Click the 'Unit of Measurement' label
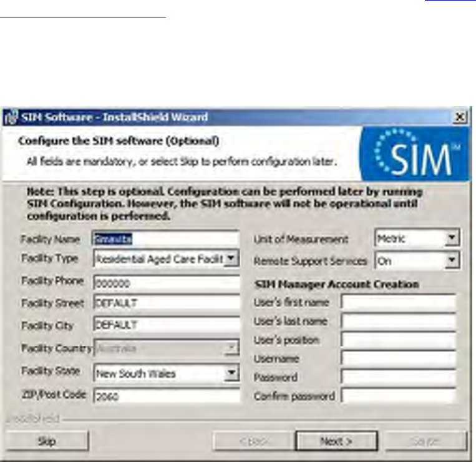Screen dimensions: 476x462 301,239
